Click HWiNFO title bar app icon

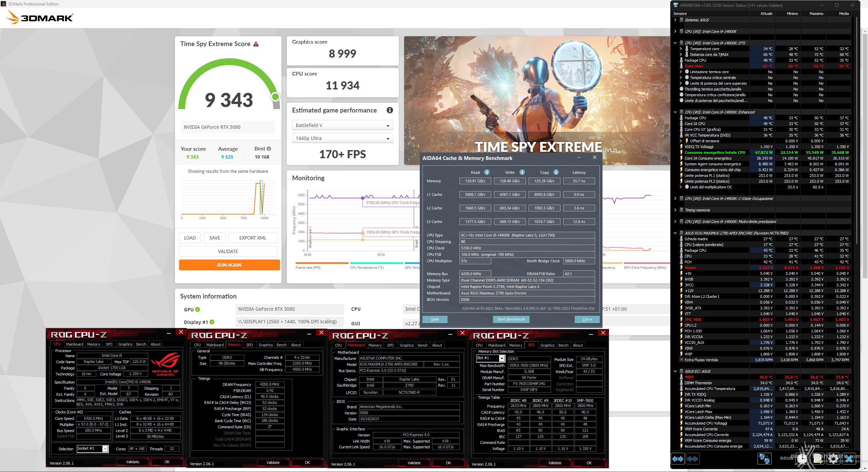coord(676,5)
